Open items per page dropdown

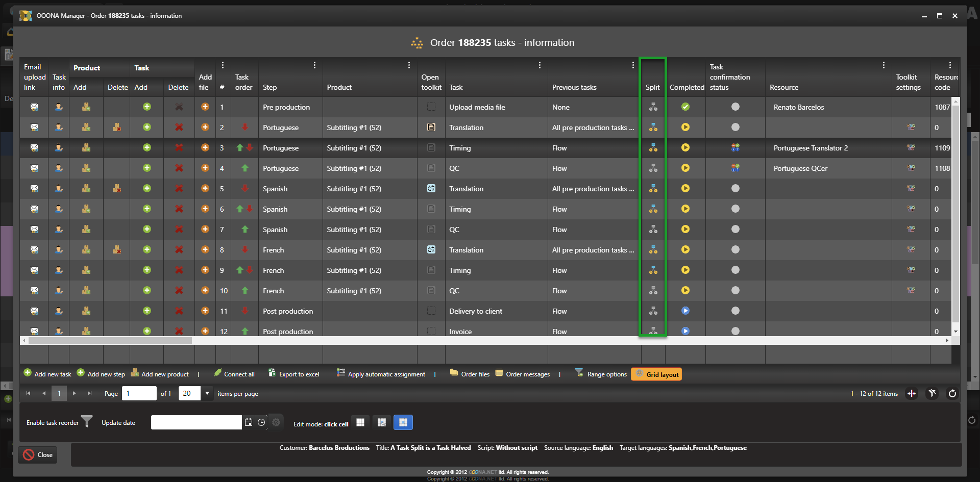pyautogui.click(x=207, y=393)
